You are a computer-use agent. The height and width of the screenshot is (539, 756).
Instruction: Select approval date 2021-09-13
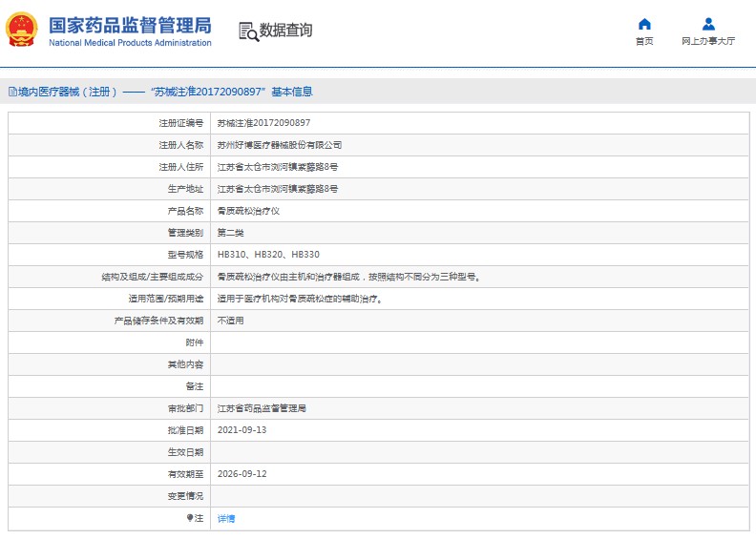(x=241, y=430)
